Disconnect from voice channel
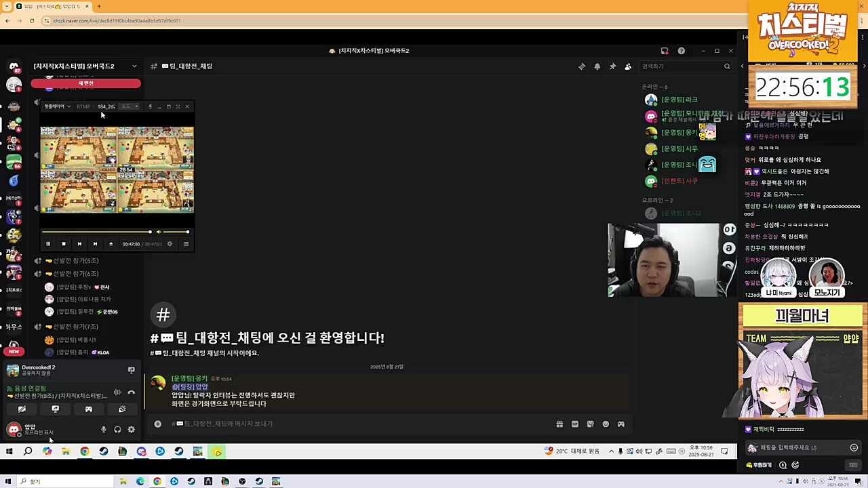 tap(132, 392)
